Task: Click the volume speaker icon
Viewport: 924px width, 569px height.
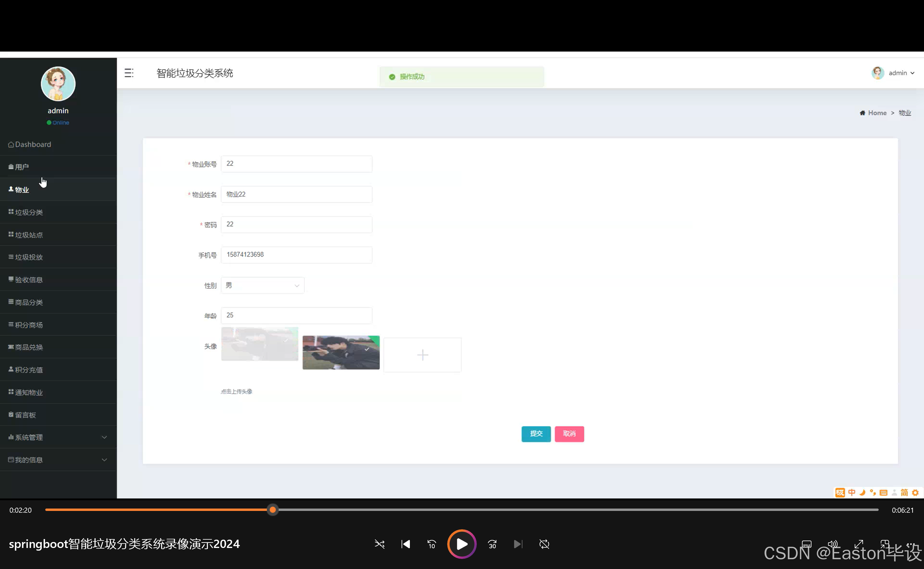Action: (832, 544)
